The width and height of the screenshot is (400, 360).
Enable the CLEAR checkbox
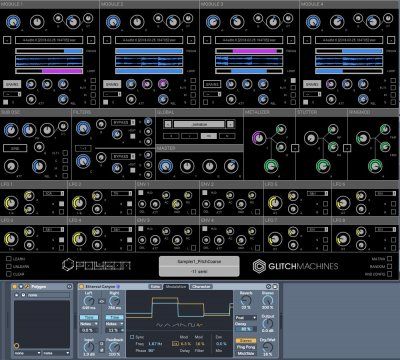coord(9,274)
